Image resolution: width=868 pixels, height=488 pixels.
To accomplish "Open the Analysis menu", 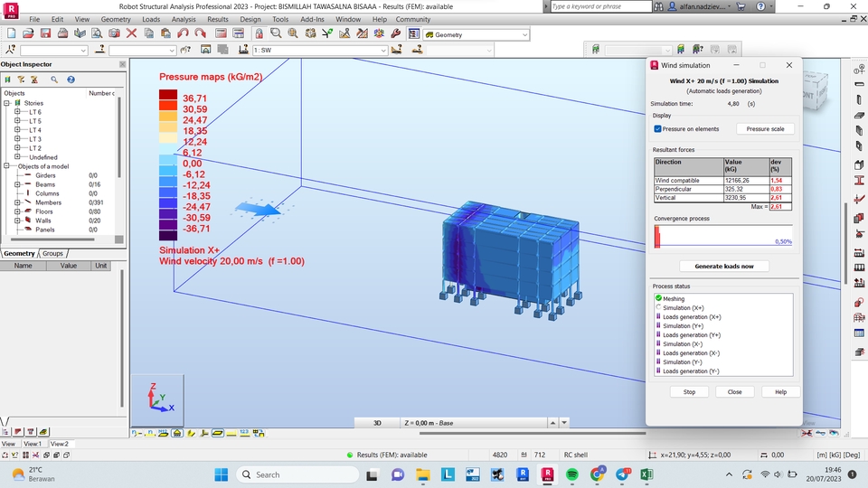I will 184,19.
